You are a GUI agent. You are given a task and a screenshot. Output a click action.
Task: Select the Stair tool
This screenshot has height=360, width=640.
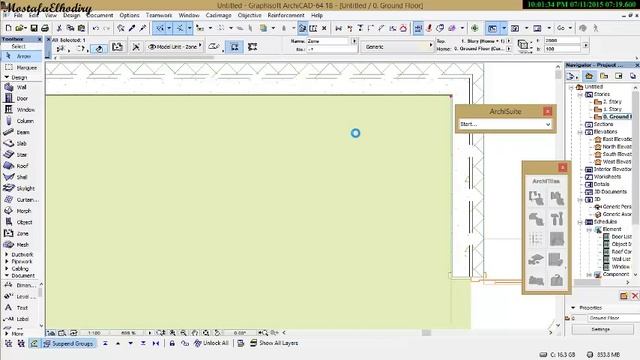coord(21,155)
